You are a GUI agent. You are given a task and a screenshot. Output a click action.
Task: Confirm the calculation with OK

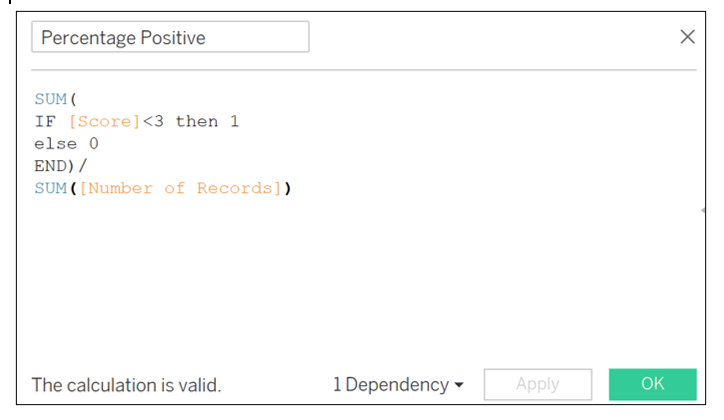pos(652,385)
